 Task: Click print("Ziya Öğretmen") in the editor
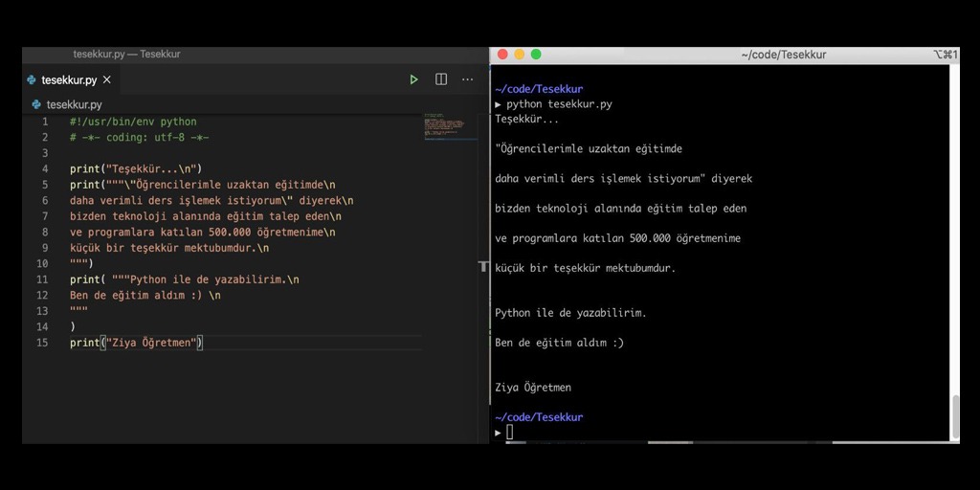[x=136, y=343]
